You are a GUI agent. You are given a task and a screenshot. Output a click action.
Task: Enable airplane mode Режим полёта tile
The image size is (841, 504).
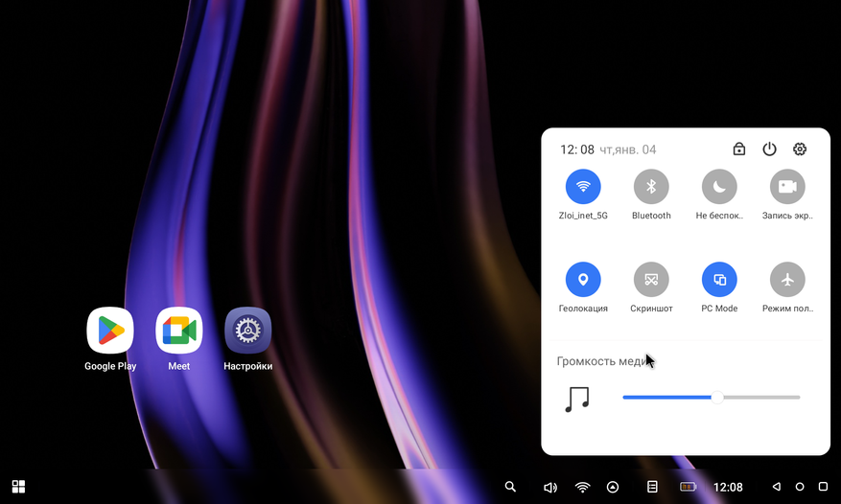(787, 280)
